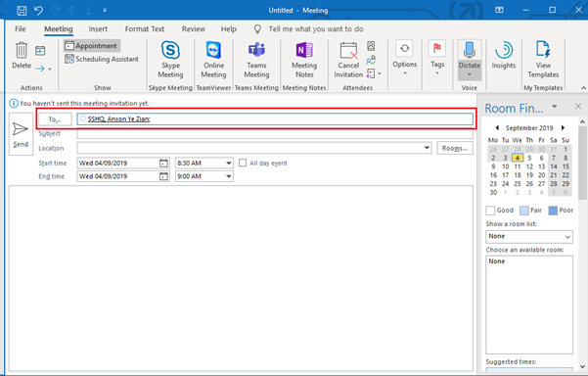Select September 4 in the calendar
The height and width of the screenshot is (376, 588).
[518, 158]
